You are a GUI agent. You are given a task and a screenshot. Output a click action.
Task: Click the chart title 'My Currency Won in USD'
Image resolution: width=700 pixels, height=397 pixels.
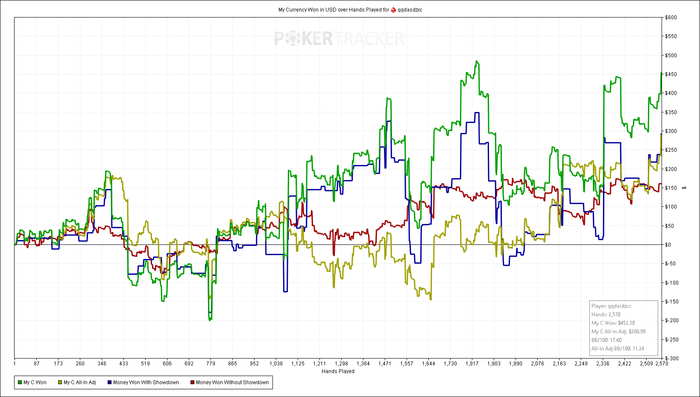[306, 9]
